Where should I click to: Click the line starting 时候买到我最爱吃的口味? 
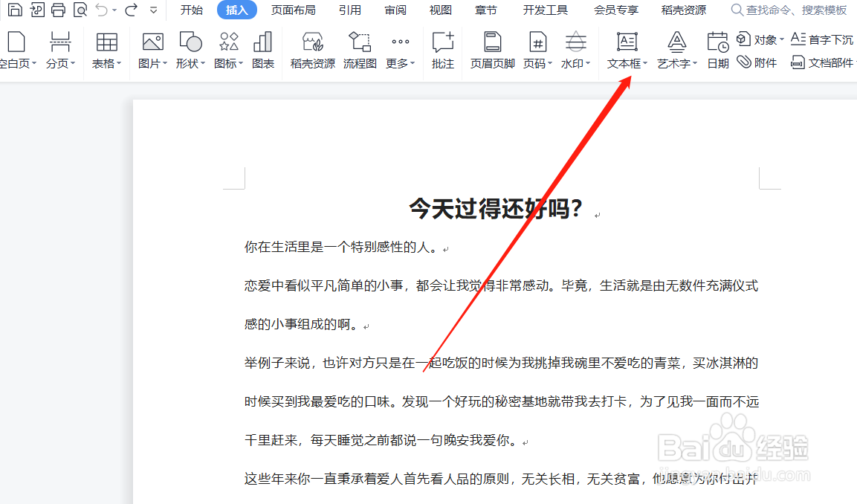[501, 401]
